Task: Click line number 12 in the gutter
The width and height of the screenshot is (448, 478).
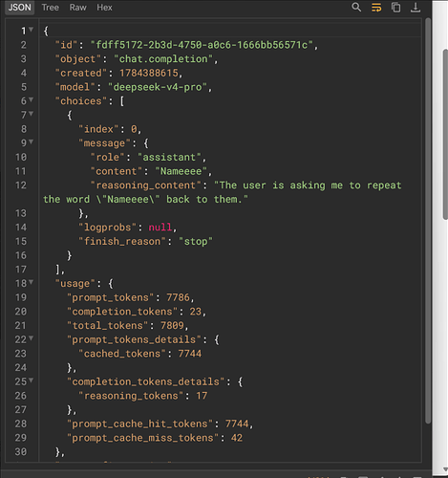Action: [21, 185]
